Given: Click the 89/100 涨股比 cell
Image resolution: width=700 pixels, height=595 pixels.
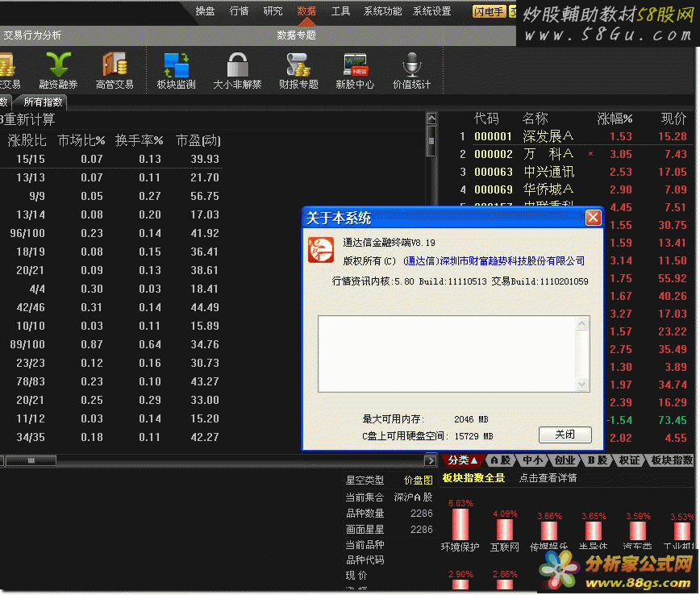Looking at the screenshot, I should pos(27,344).
